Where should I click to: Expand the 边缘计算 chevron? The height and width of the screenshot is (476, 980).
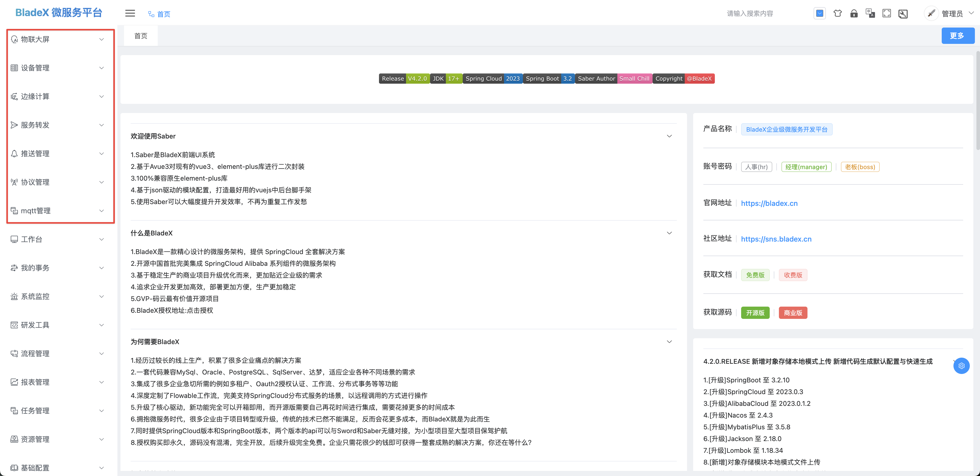coord(102,96)
